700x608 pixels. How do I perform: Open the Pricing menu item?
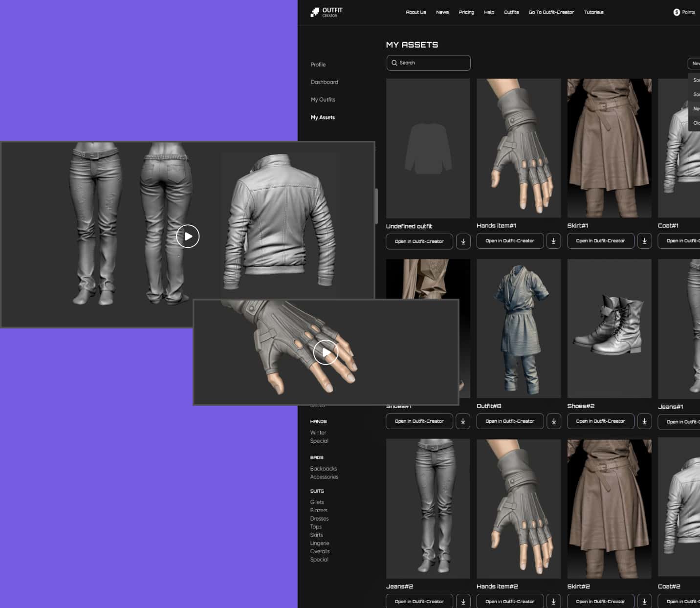466,12
